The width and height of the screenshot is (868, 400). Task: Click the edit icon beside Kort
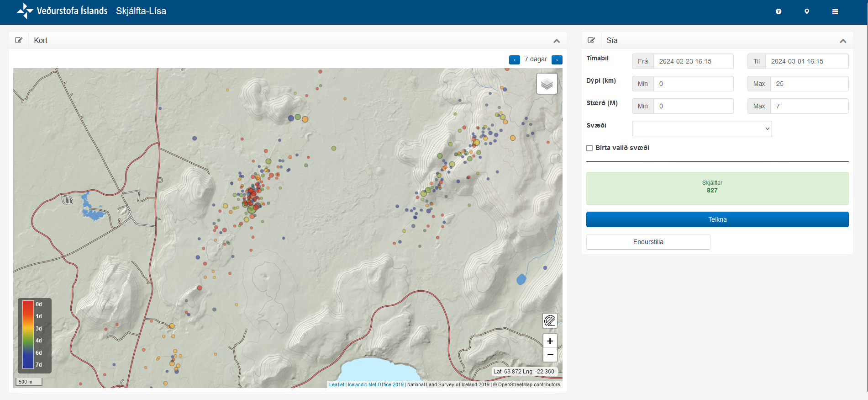(19, 40)
